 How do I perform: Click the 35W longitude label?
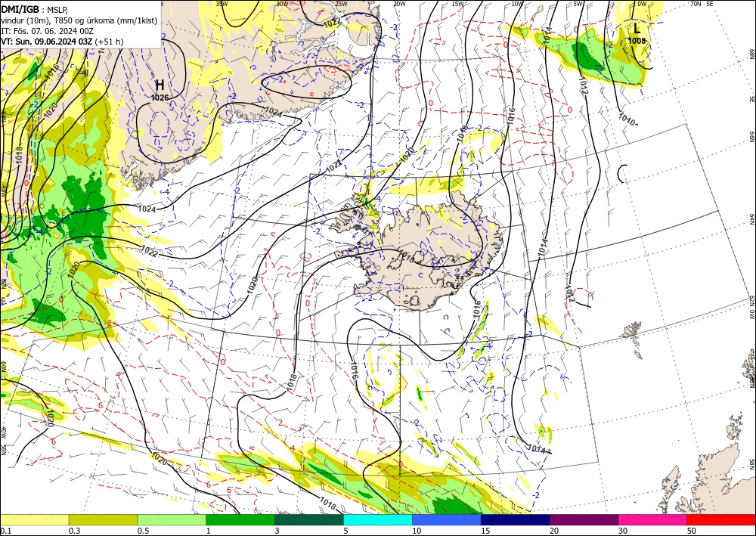(222, 4)
